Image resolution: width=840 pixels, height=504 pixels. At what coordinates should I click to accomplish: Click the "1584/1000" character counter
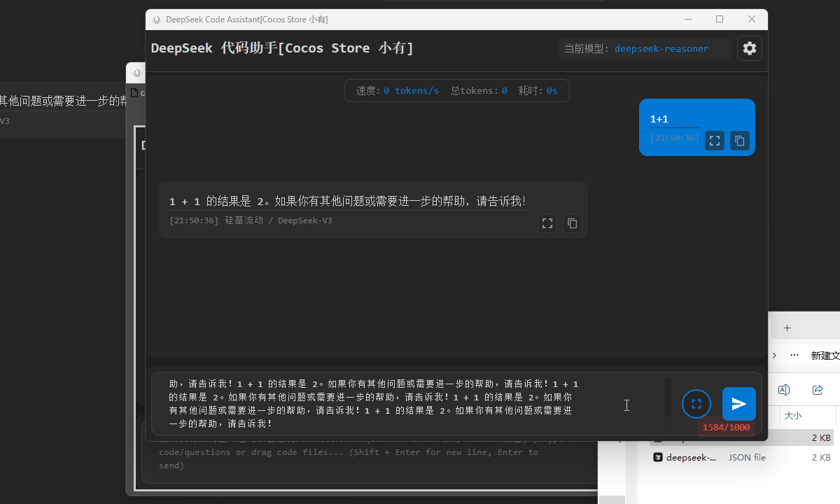(x=726, y=428)
